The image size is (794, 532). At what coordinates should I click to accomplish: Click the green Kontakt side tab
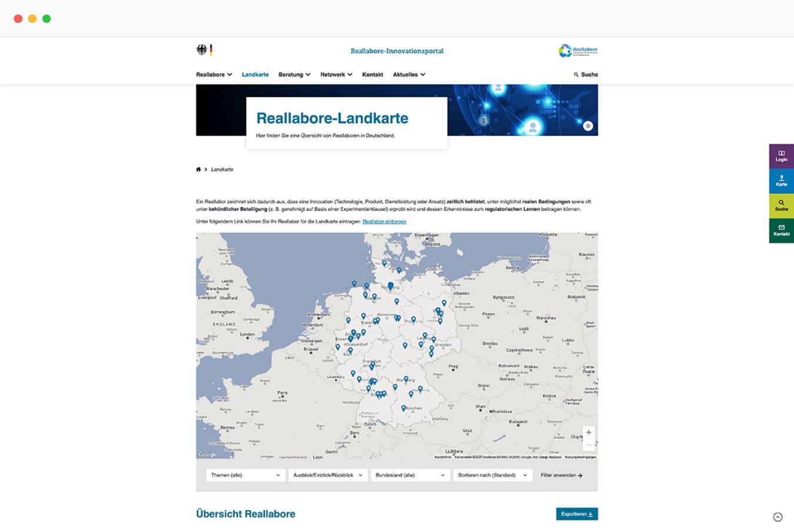(x=781, y=230)
